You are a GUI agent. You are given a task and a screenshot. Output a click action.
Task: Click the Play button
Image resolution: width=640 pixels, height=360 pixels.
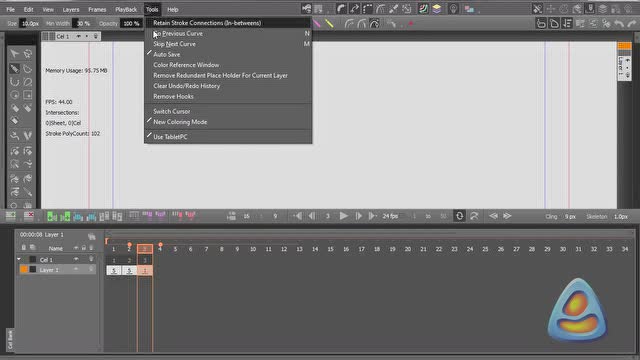click(x=344, y=216)
